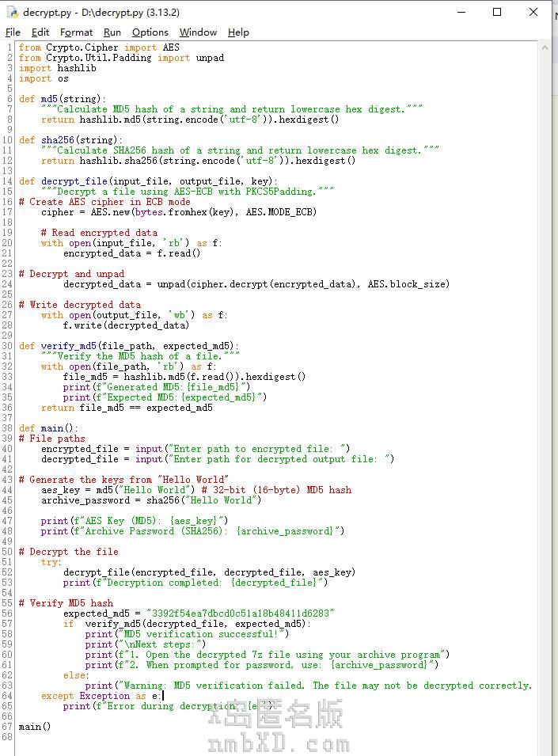Minimize the decrypt.py editor window
This screenshot has width=558, height=756.
pos(461,13)
